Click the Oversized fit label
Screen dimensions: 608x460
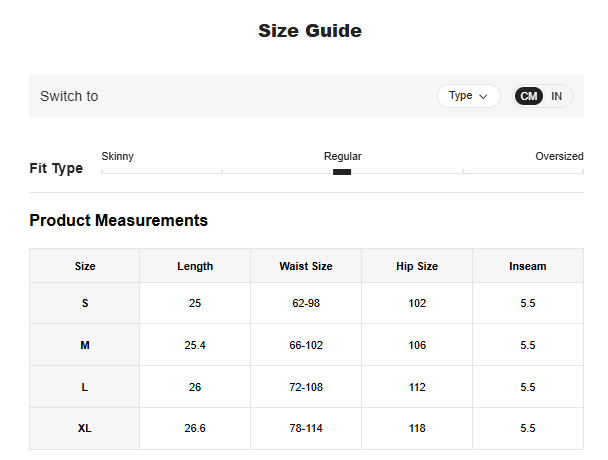[559, 157]
